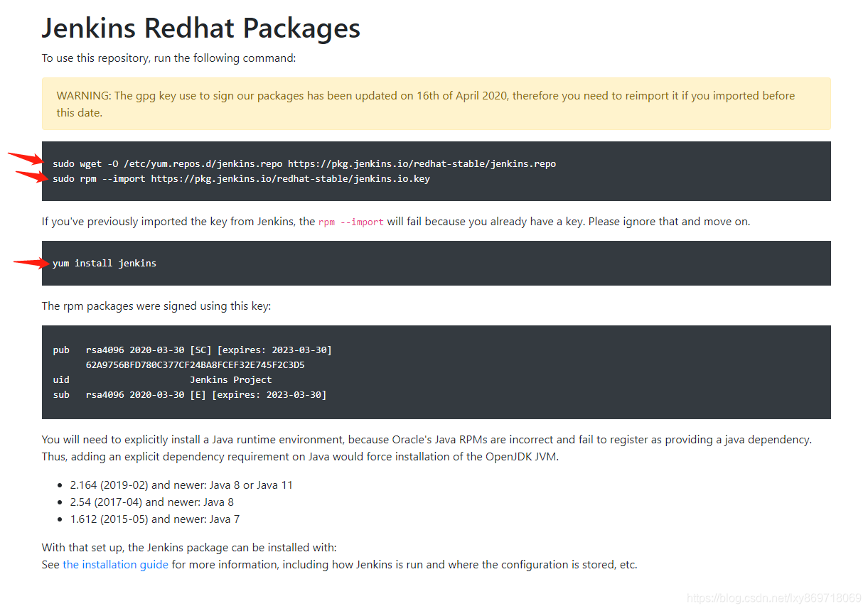Click the key fingerprint 62A9756BFD780C377CF24BA8FCEF32E745F2C3D5
The height and width of the screenshot is (611, 868).
click(x=195, y=364)
